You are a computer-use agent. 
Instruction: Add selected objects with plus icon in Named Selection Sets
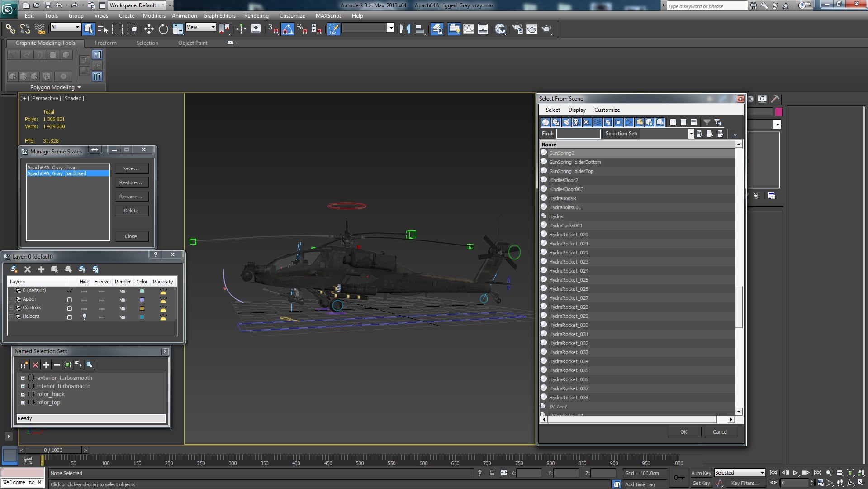point(46,365)
